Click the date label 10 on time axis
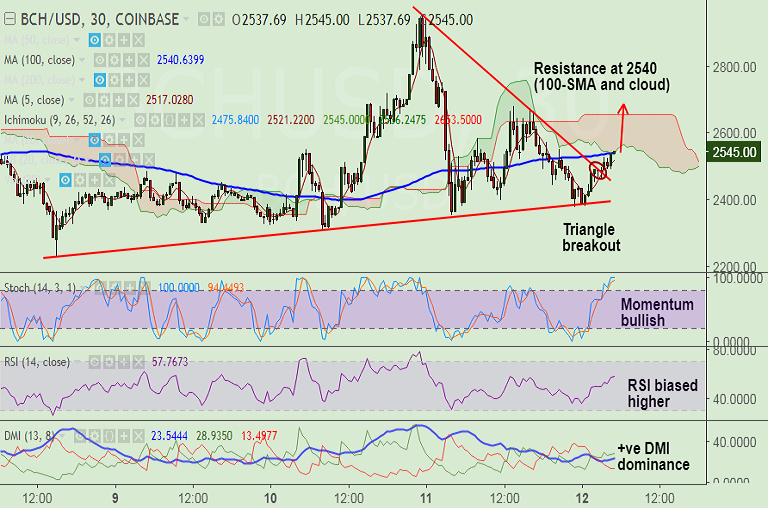This screenshot has height=512, width=768. 270,499
